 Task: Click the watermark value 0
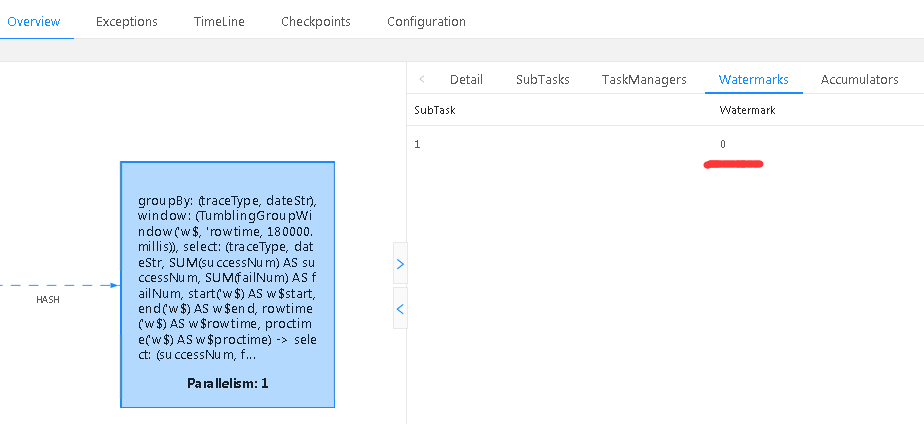723,145
